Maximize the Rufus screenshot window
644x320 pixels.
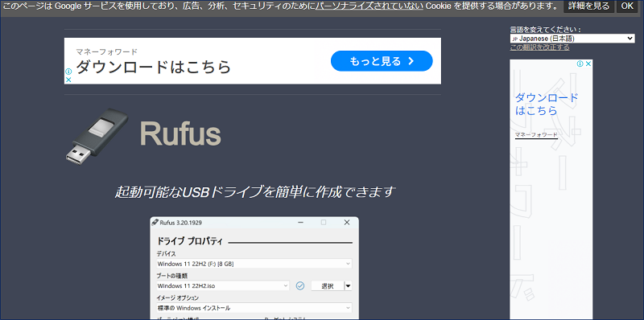(x=324, y=223)
